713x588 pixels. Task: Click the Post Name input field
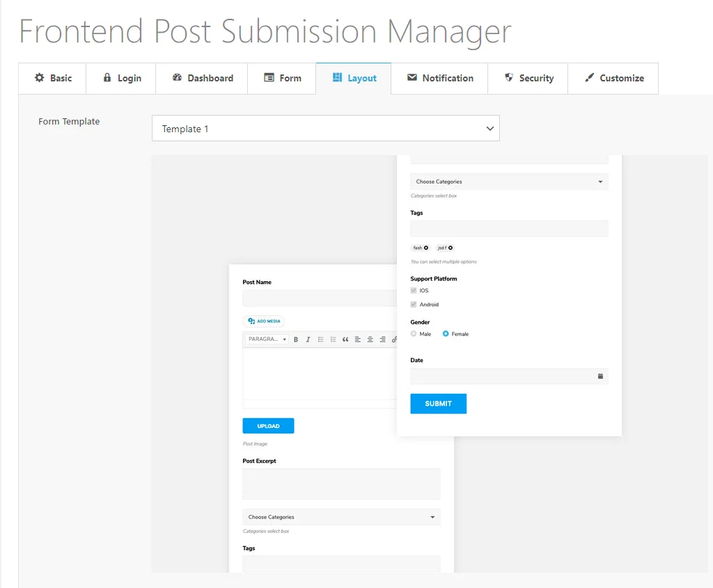click(320, 298)
